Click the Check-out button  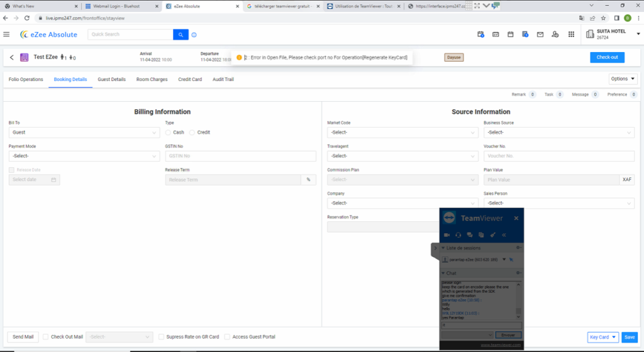[x=607, y=57]
